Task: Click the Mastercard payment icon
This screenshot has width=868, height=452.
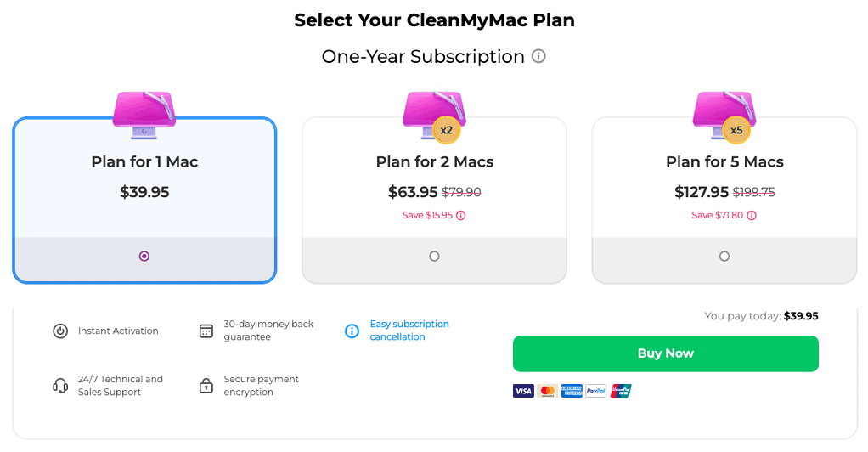Action: [x=548, y=391]
